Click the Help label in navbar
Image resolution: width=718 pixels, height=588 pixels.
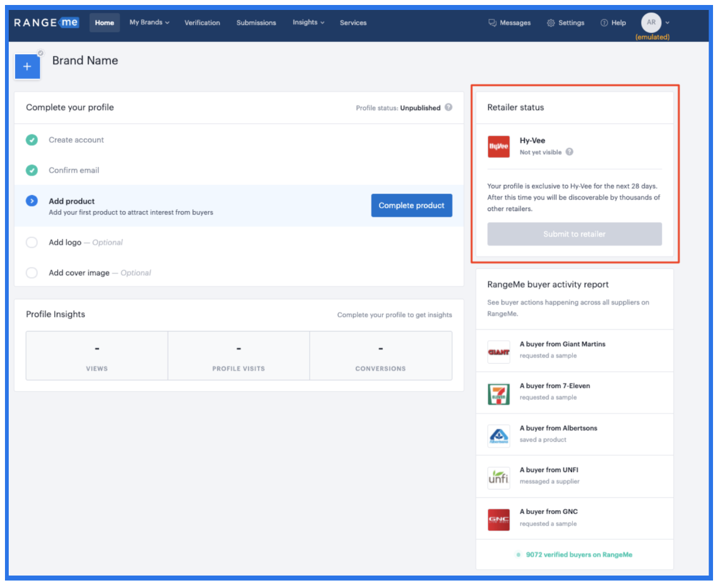pos(619,23)
